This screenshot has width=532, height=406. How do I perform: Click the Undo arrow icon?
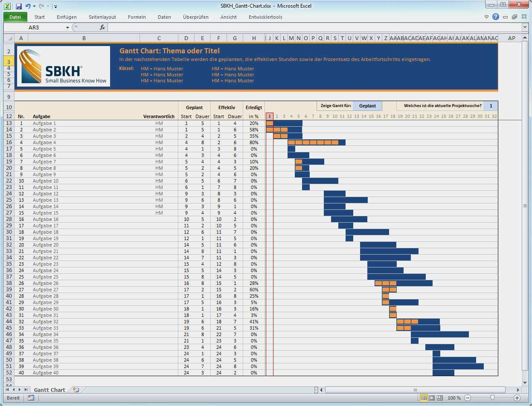(x=28, y=6)
